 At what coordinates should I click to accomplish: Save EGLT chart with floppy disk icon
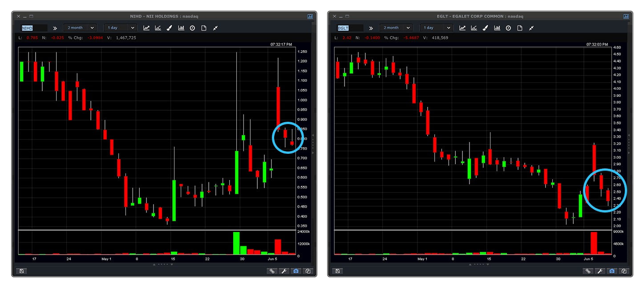point(337,271)
